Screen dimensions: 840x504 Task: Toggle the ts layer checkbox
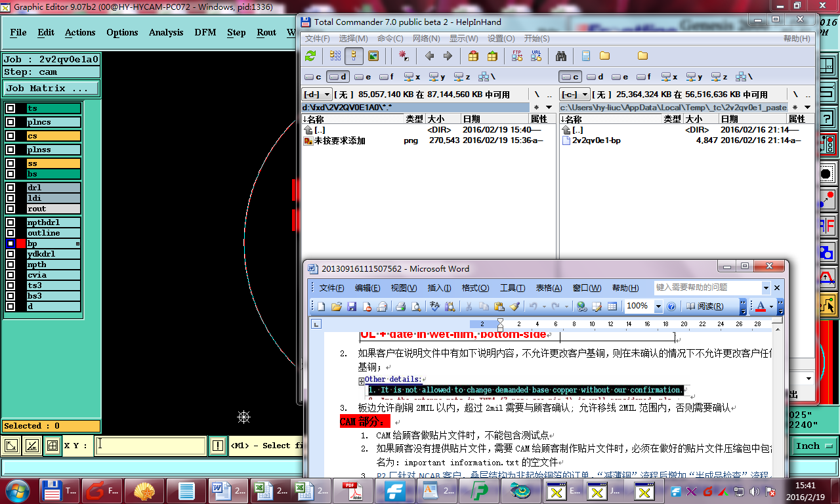[x=10, y=108]
